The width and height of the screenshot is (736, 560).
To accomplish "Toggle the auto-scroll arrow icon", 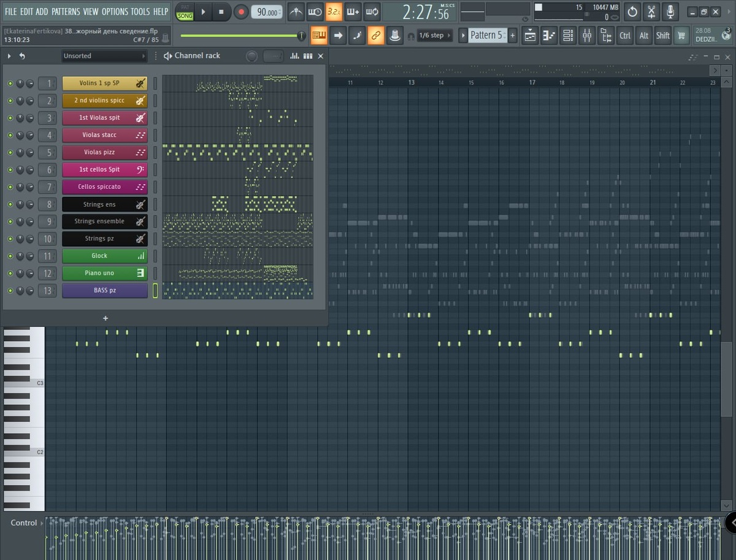I will [x=338, y=36].
